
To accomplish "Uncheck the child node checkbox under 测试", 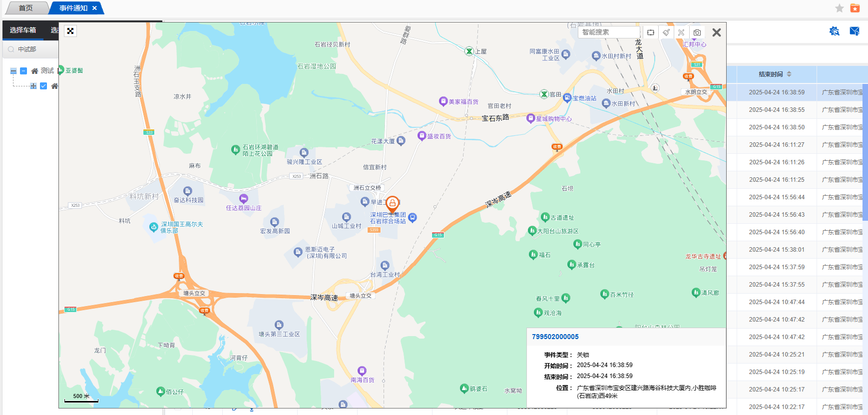I will click(x=43, y=86).
